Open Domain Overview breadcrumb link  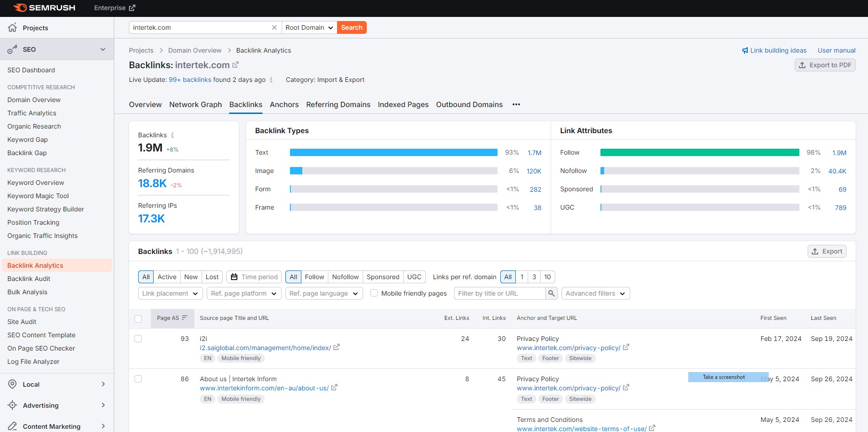pos(195,50)
